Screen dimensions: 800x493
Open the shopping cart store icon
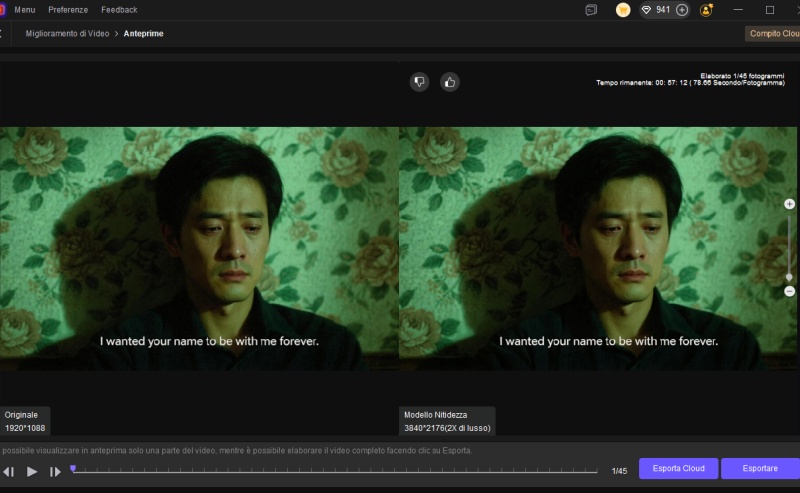pyautogui.click(x=623, y=10)
